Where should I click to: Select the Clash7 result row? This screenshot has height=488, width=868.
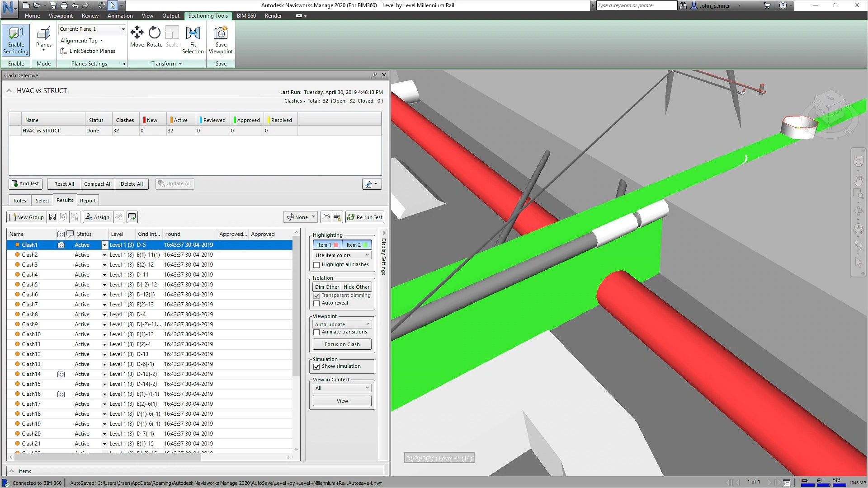tap(30, 305)
